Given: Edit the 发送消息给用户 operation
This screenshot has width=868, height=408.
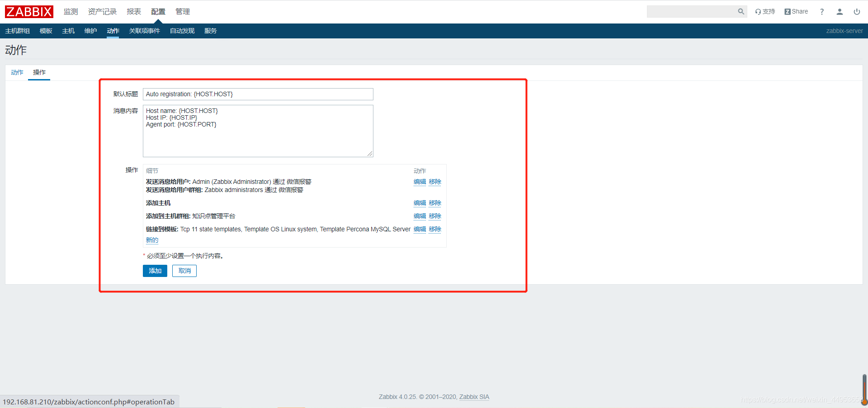Looking at the screenshot, I should [x=420, y=182].
